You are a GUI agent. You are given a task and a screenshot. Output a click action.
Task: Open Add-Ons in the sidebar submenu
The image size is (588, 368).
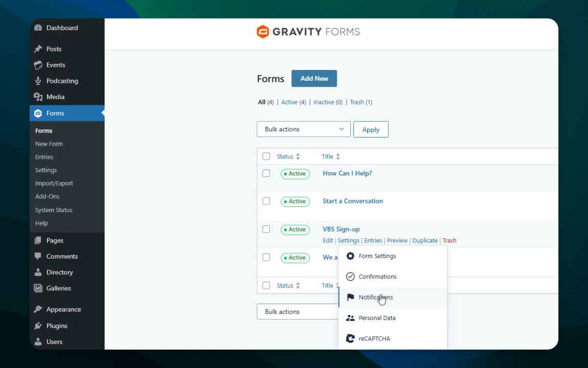[x=47, y=196]
